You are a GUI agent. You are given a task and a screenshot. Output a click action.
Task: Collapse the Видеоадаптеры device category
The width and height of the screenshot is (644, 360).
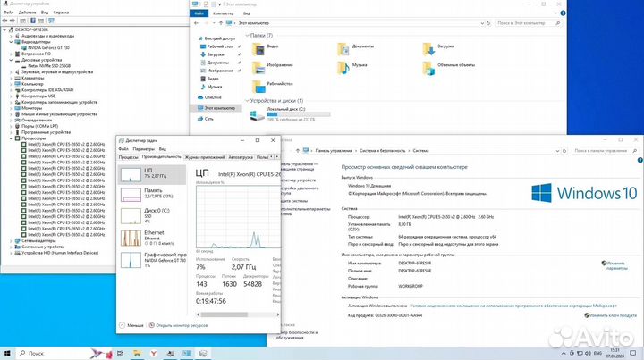(12, 41)
